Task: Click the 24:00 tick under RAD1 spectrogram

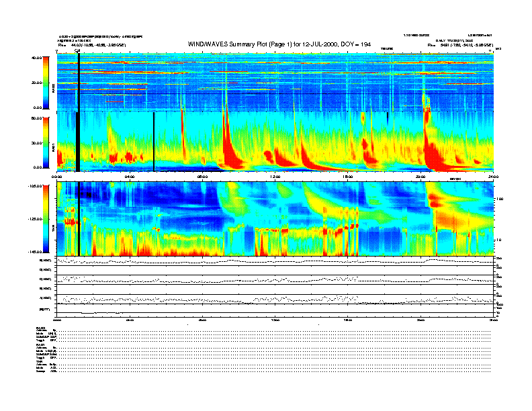Action: click(493, 177)
